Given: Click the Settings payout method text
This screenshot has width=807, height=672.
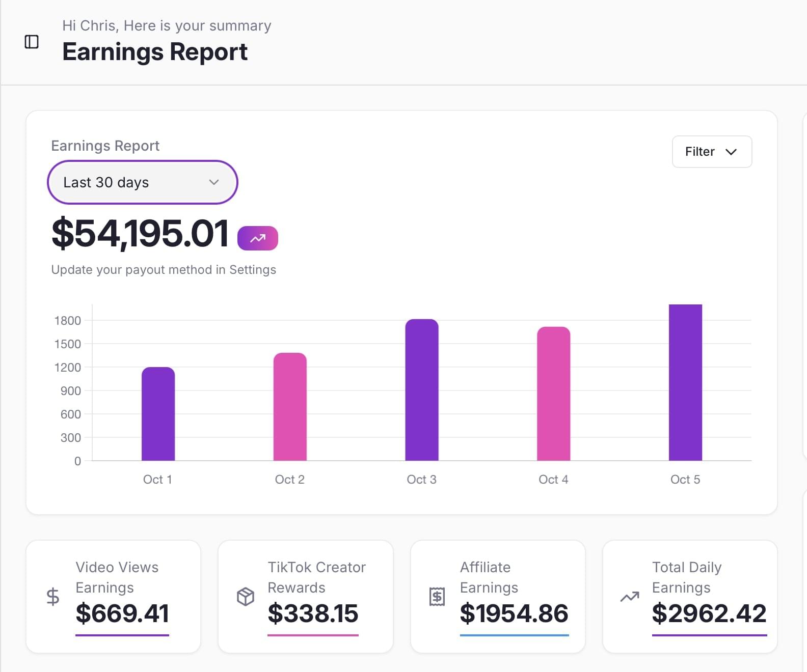Looking at the screenshot, I should click(x=164, y=270).
